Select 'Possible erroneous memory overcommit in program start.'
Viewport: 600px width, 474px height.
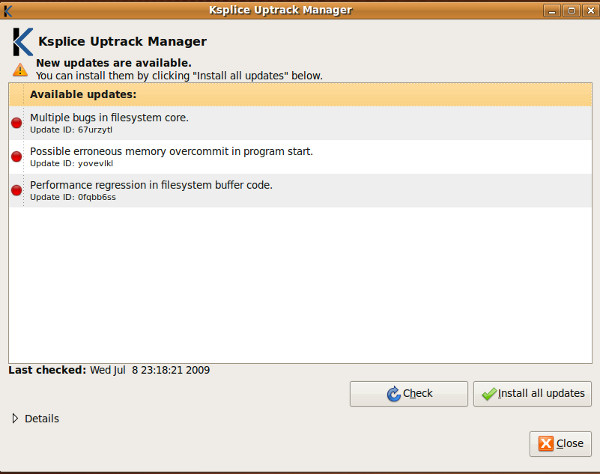(300, 156)
